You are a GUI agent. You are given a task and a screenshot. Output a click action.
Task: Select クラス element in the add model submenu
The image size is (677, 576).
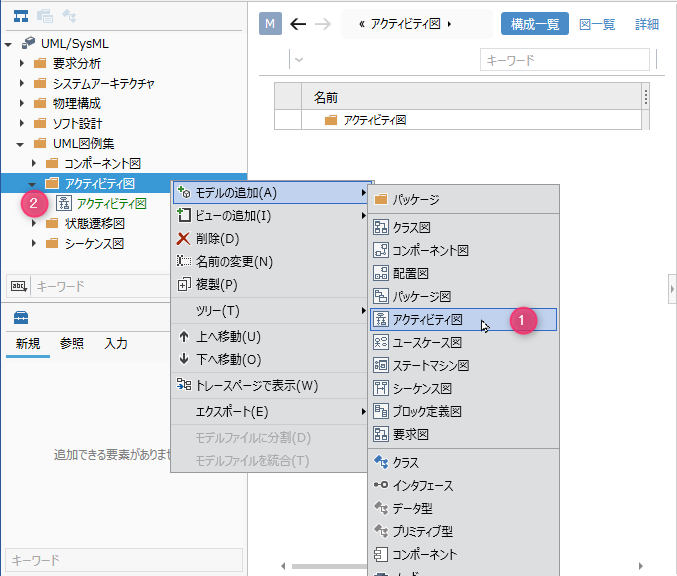pos(464,462)
